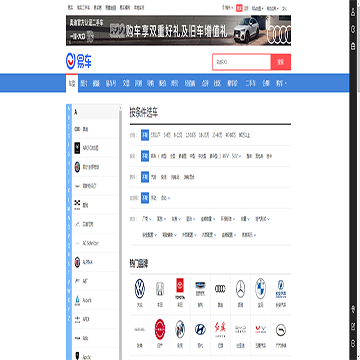Open the Audi four-rings brand logo
The image size is (360, 360).
point(220,289)
